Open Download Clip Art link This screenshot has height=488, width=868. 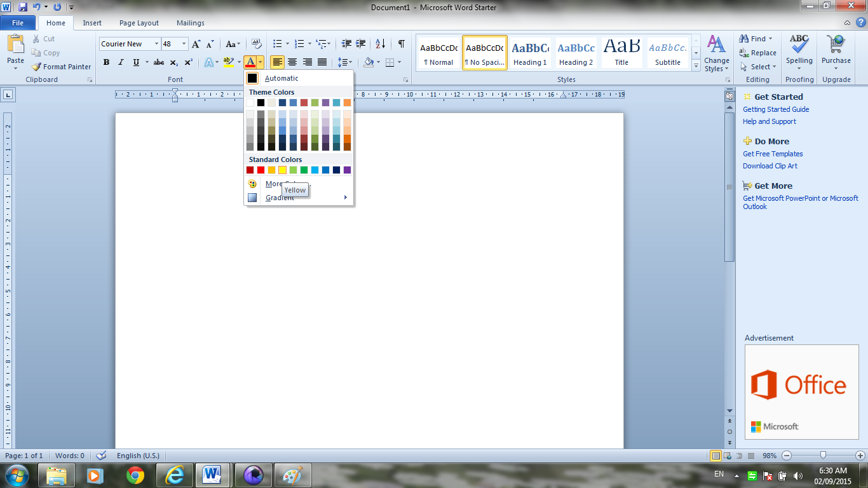(770, 166)
